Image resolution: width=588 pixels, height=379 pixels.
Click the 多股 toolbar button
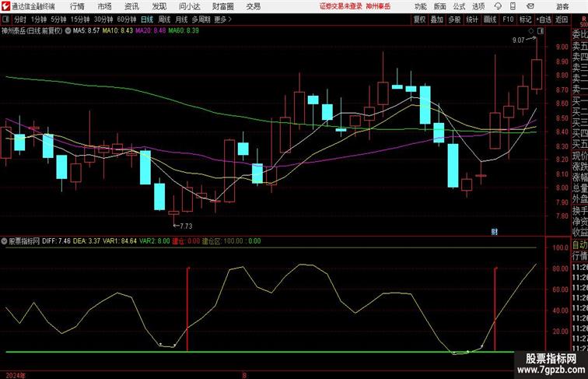pos(454,19)
